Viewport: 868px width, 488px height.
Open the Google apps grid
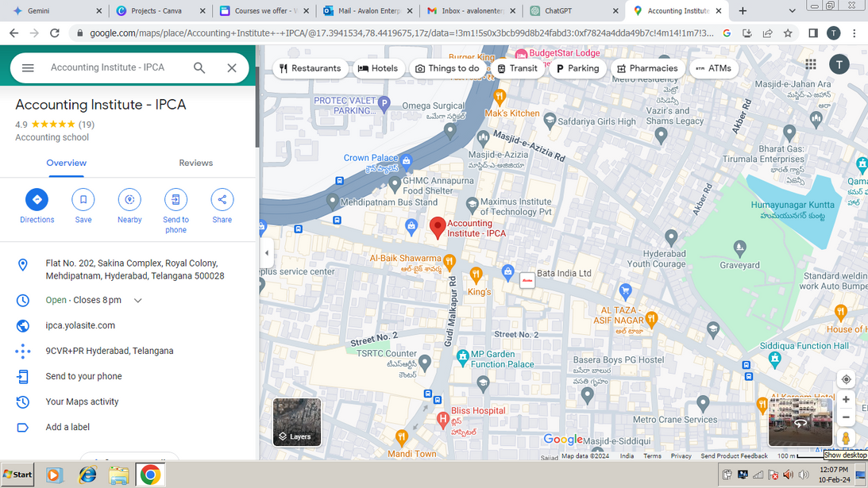click(810, 63)
